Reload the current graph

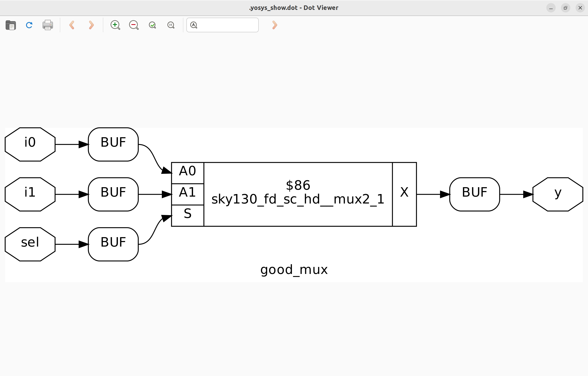[29, 25]
